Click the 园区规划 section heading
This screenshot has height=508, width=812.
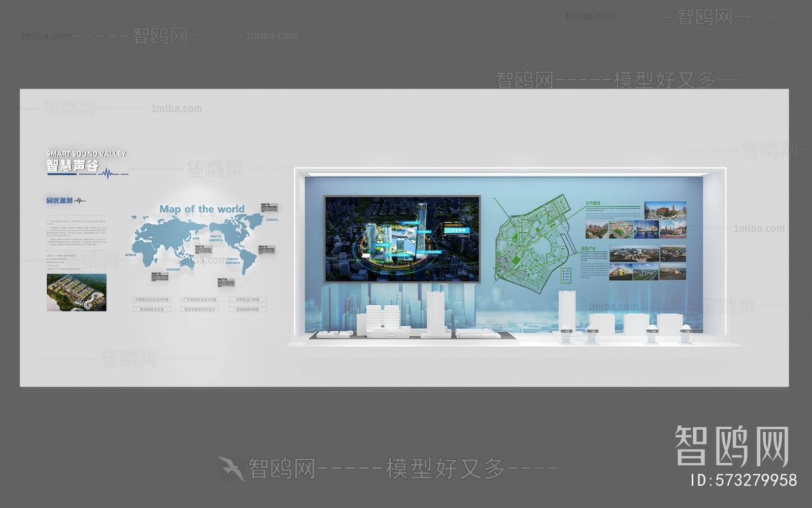click(59, 201)
